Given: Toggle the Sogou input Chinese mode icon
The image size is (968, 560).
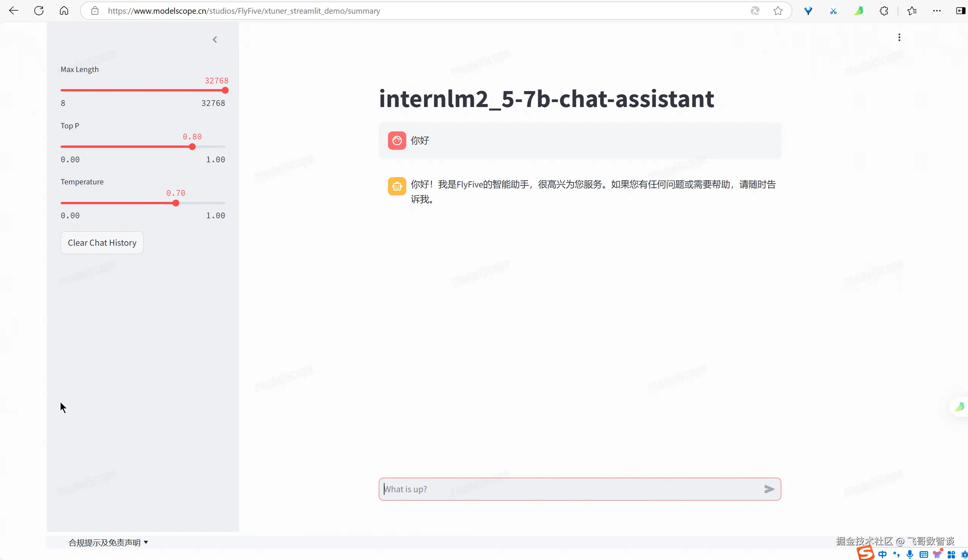Looking at the screenshot, I should 882,554.
